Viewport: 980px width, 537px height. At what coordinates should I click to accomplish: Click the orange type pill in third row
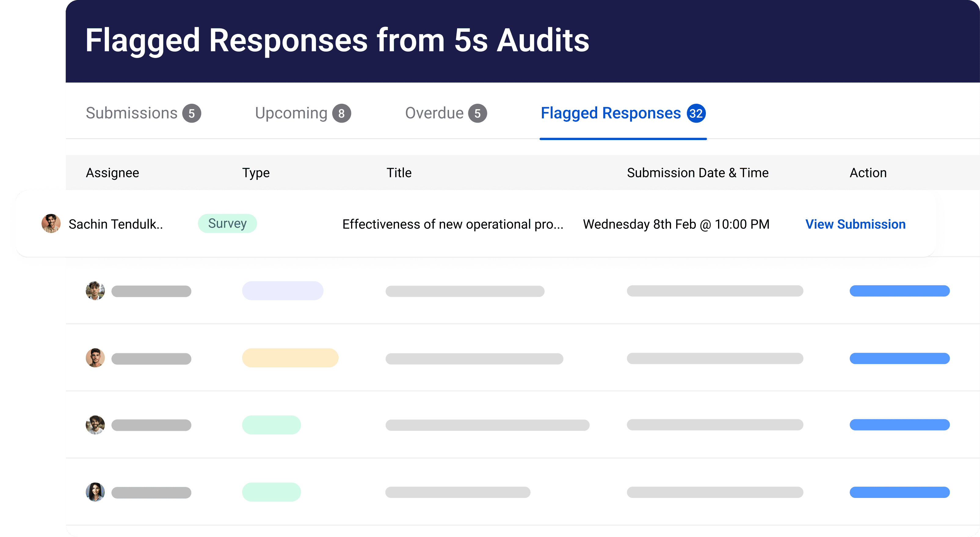pyautogui.click(x=290, y=358)
